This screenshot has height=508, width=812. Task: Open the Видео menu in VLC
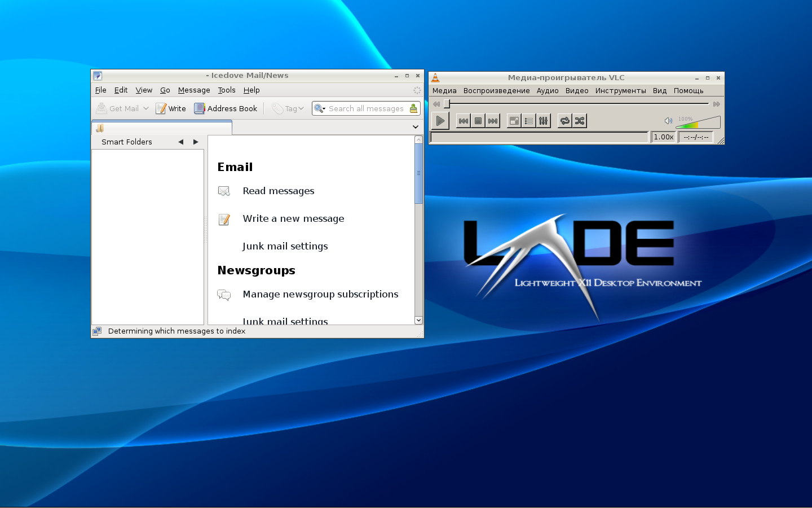tap(577, 90)
